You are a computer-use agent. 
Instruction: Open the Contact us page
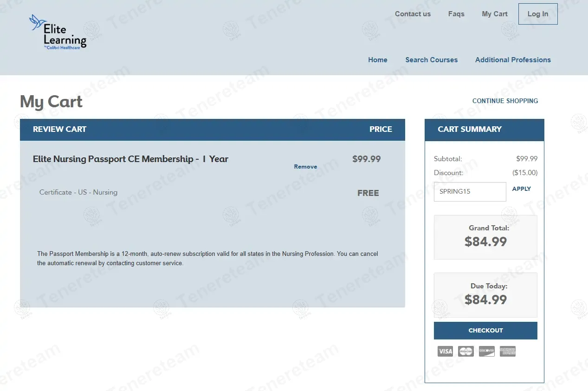[413, 14]
